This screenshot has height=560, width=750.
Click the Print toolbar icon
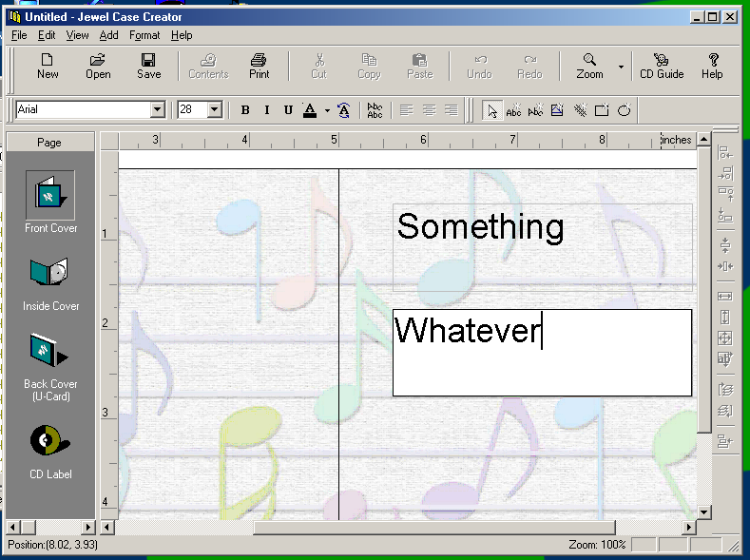259,66
